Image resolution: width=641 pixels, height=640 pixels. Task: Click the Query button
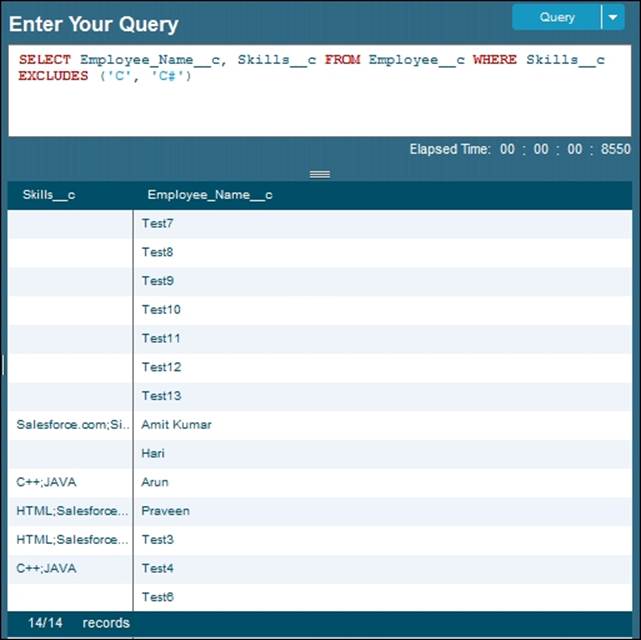point(557,17)
